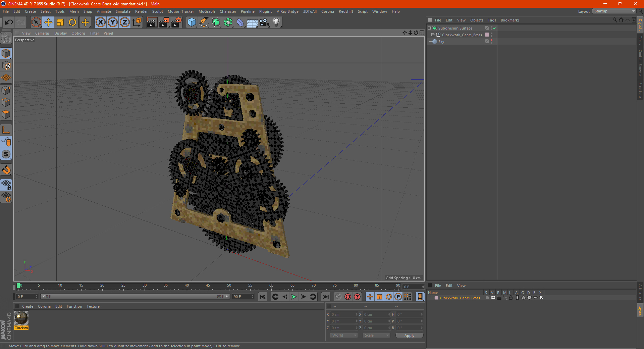
Task: Switch to Texture mode
Action: coord(6,66)
